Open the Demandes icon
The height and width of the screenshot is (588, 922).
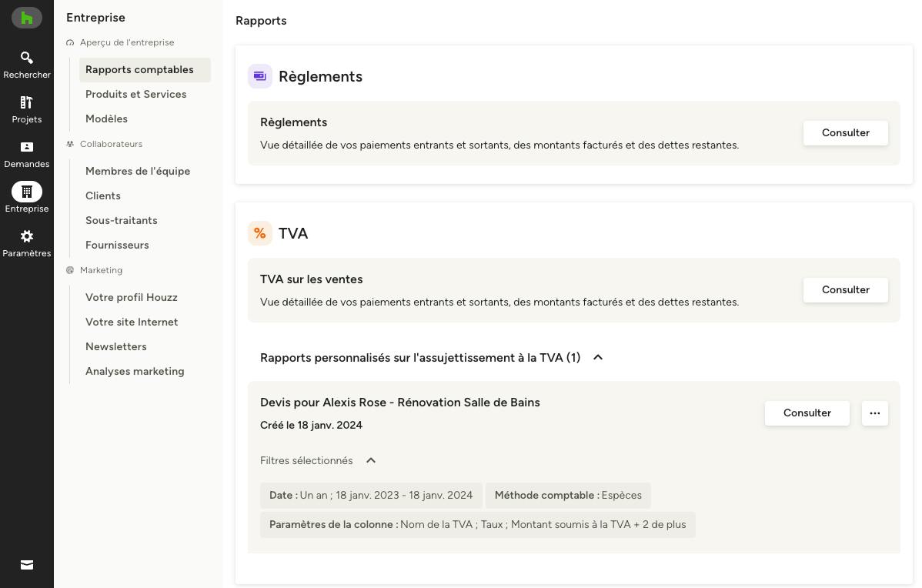pos(26,147)
